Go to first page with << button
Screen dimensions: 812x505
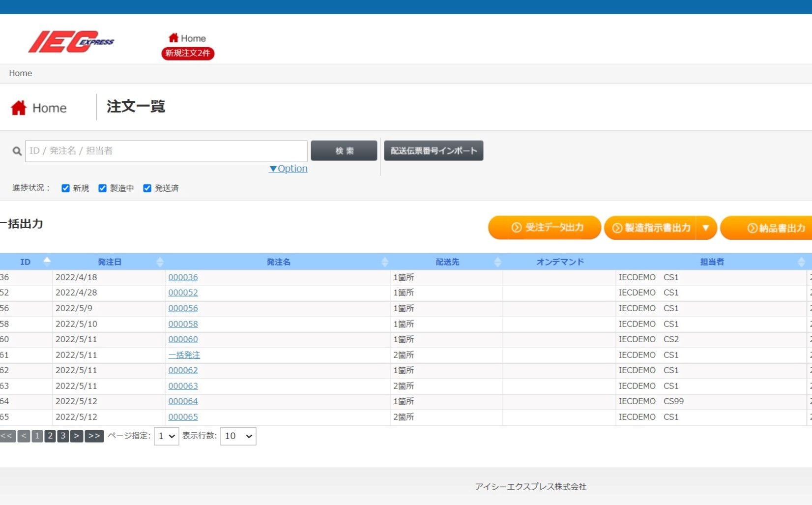pos(7,436)
